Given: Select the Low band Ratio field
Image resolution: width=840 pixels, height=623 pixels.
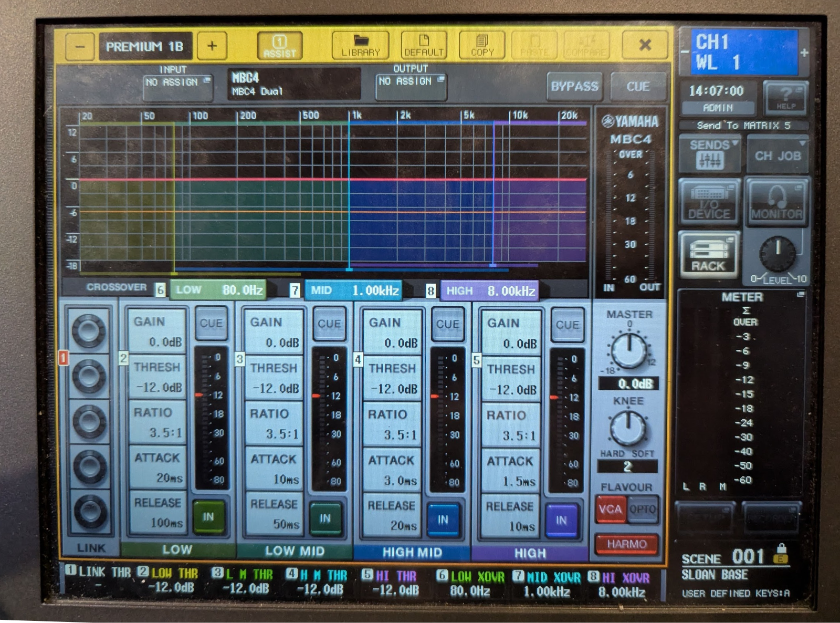Looking at the screenshot, I should 157,422.
